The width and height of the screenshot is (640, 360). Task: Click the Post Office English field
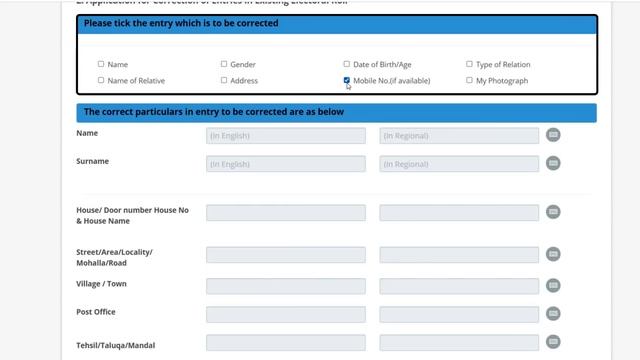coord(286,314)
